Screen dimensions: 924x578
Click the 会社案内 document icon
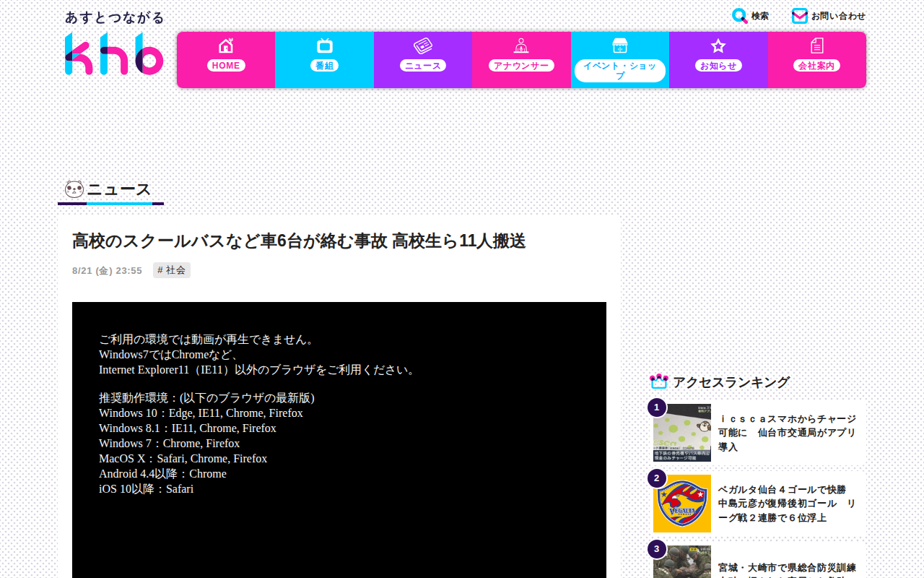click(817, 46)
